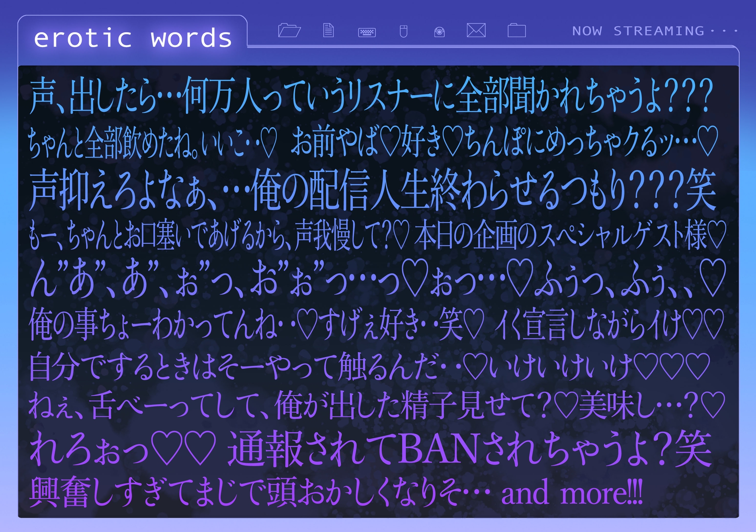Click the first line about listeners hearing
756x532 pixels.
[x=370, y=96]
